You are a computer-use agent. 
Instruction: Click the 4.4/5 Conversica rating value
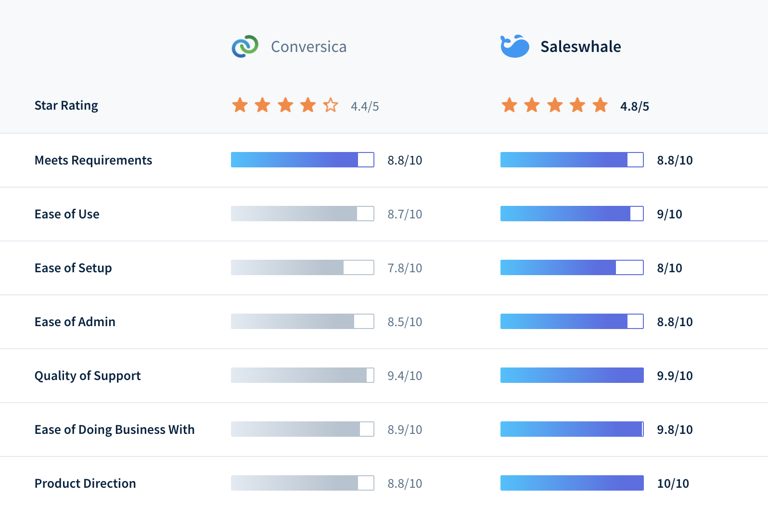coord(365,106)
